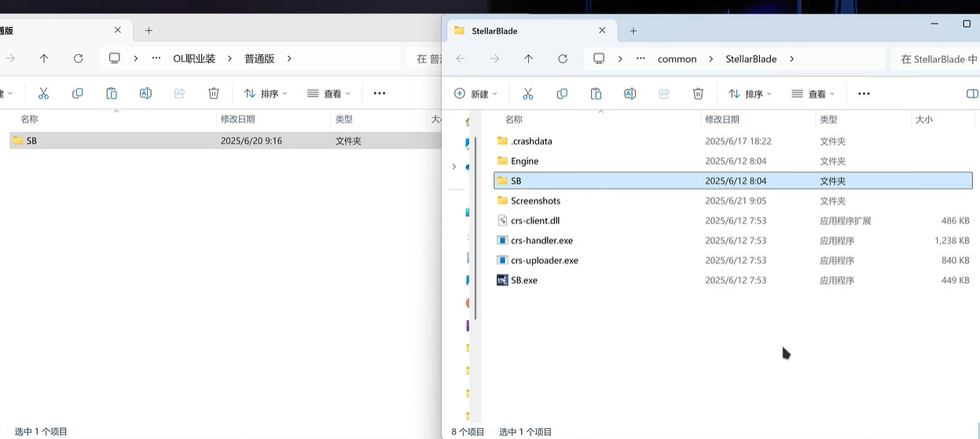
Task: Click the common breadcrumb in address bar
Action: tap(677, 59)
